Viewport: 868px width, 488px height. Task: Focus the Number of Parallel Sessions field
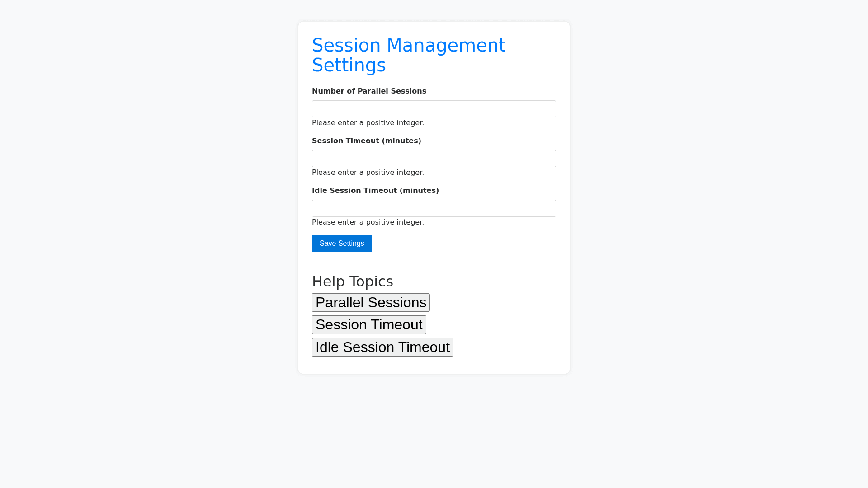[x=434, y=109]
